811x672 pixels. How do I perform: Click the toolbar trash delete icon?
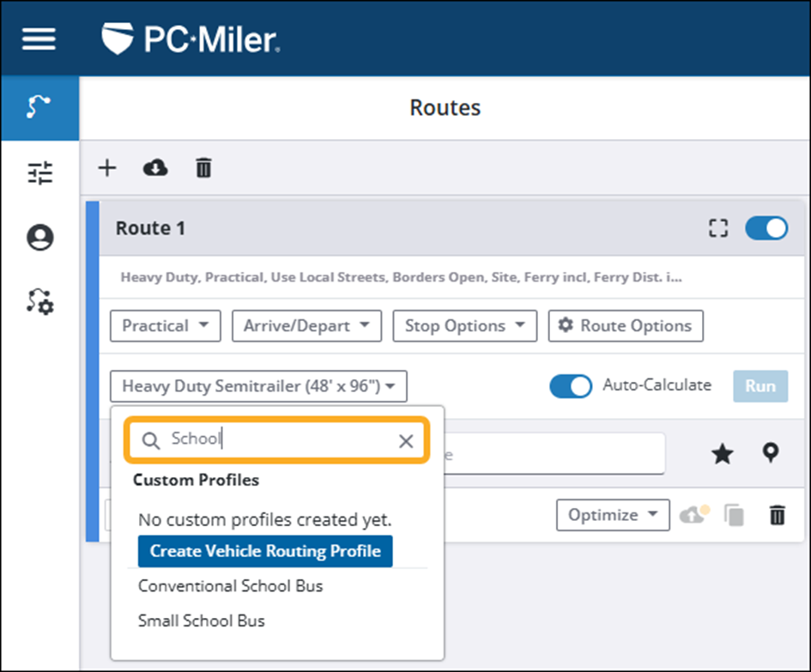pyautogui.click(x=203, y=168)
